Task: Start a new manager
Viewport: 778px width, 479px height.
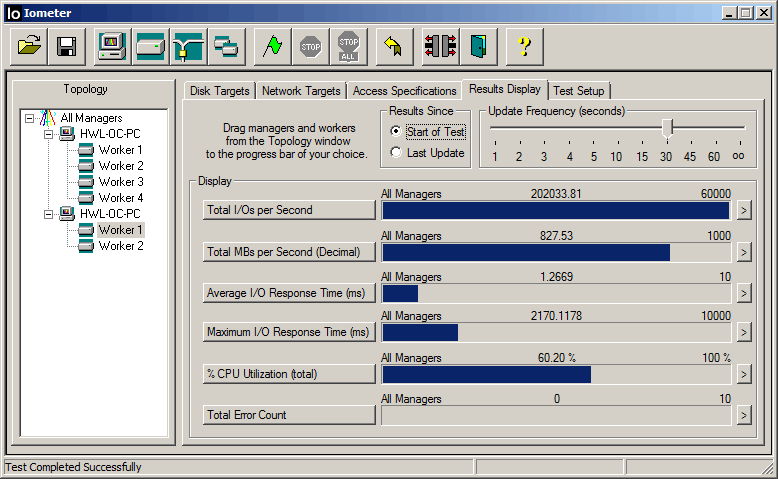Action: [x=112, y=47]
